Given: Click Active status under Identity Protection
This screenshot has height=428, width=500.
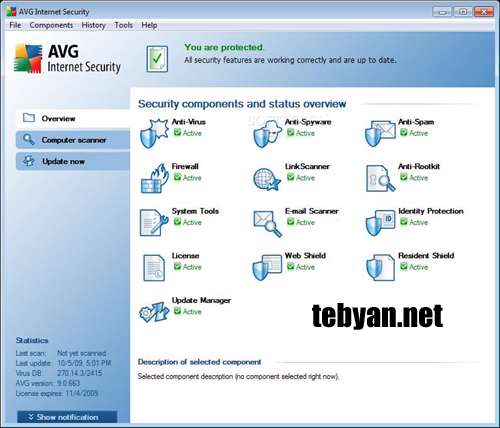Looking at the screenshot, I should (414, 222).
